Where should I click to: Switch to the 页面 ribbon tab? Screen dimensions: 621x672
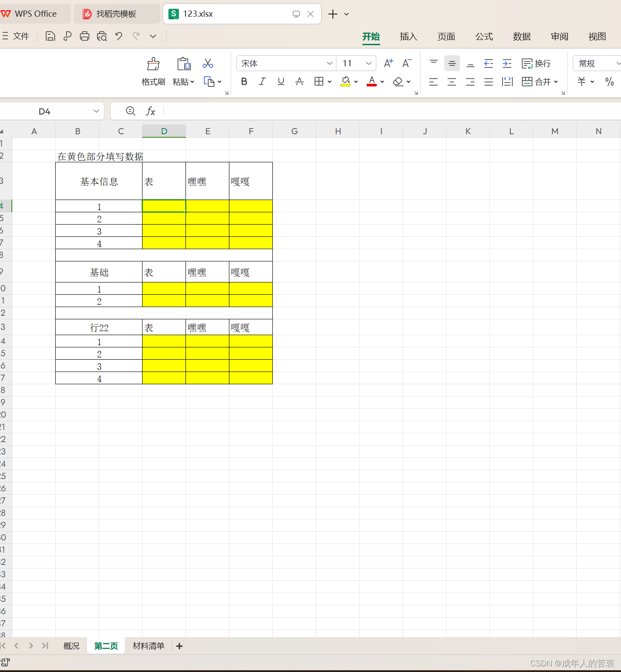(446, 36)
